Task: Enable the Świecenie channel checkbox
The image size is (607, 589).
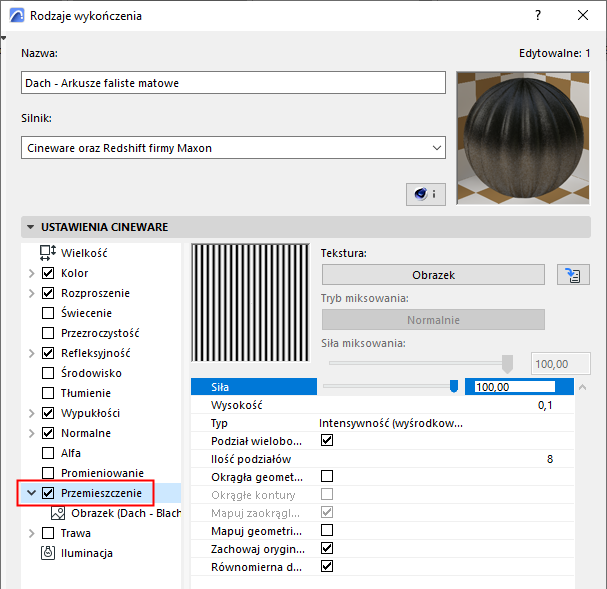Action: click(x=48, y=313)
